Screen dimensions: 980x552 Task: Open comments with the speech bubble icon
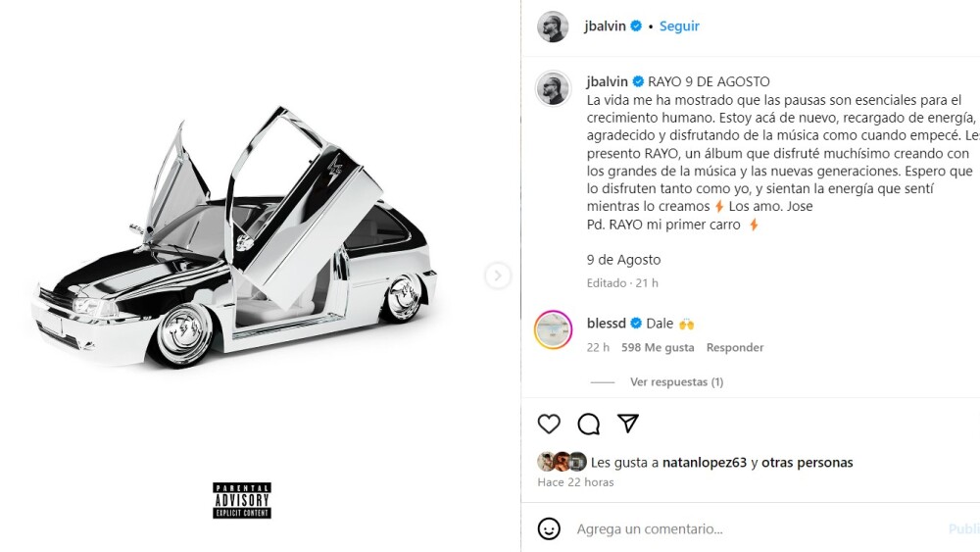tap(588, 424)
